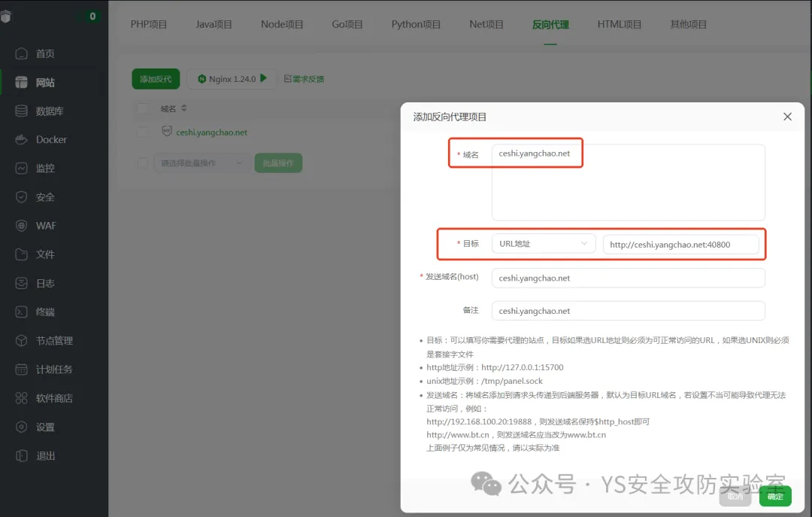
Task: Click the 备注 remark input field
Action: [x=628, y=311]
